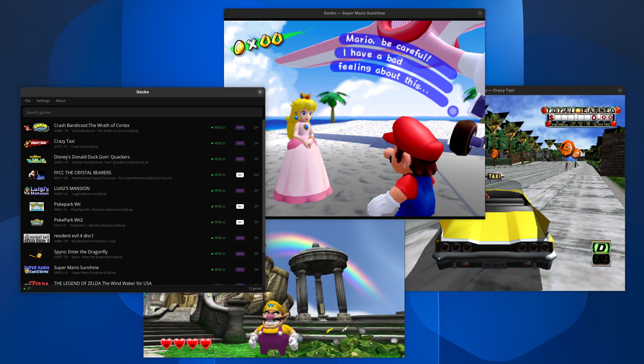
Task: Click the PokePark Wii2 banner icon
Action: click(x=37, y=222)
